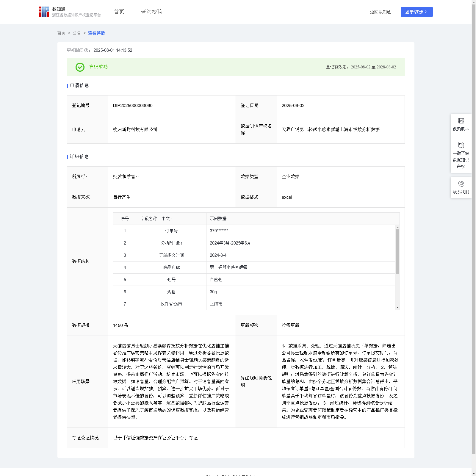Open the 视频展示 video icon
The image size is (476, 476).
pos(461,121)
